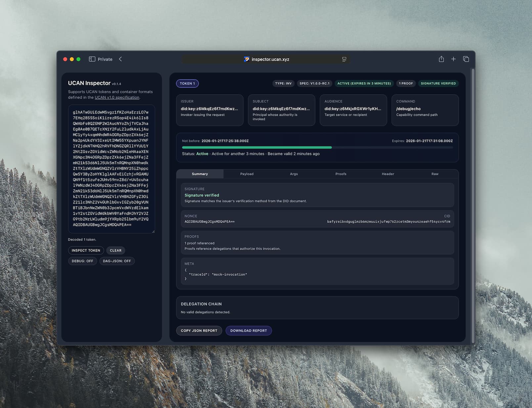Click the reader view icon in address bar
Viewport: 532px width, 408px height.
[344, 59]
